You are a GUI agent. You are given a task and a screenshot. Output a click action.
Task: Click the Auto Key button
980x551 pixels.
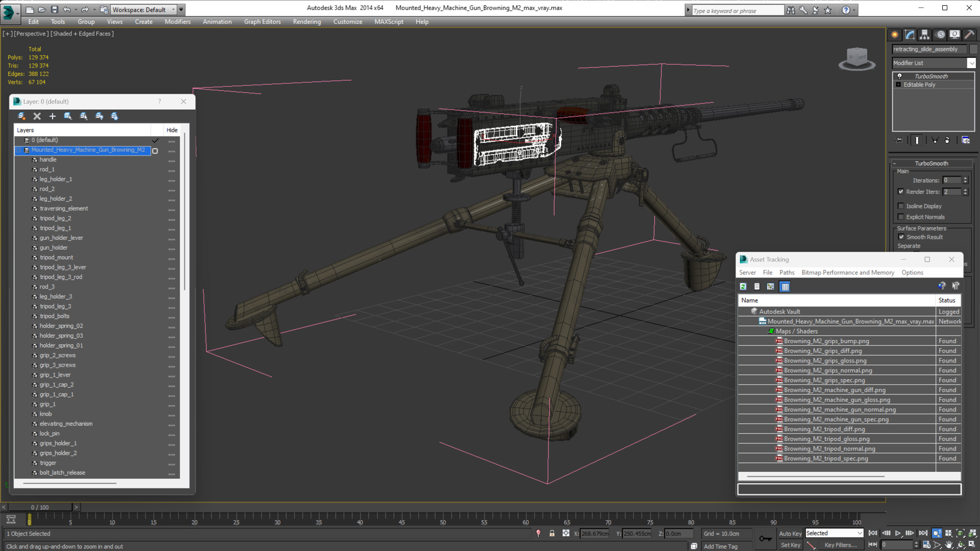coord(790,533)
